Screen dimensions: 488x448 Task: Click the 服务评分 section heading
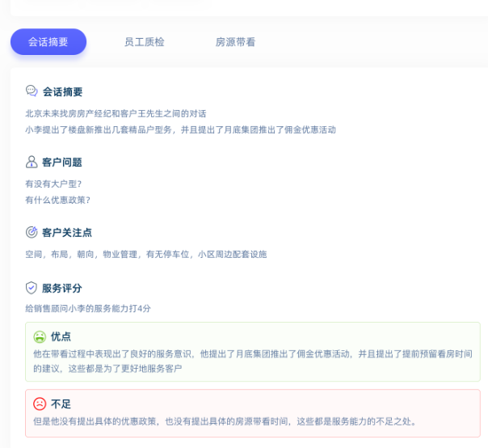[62, 287]
